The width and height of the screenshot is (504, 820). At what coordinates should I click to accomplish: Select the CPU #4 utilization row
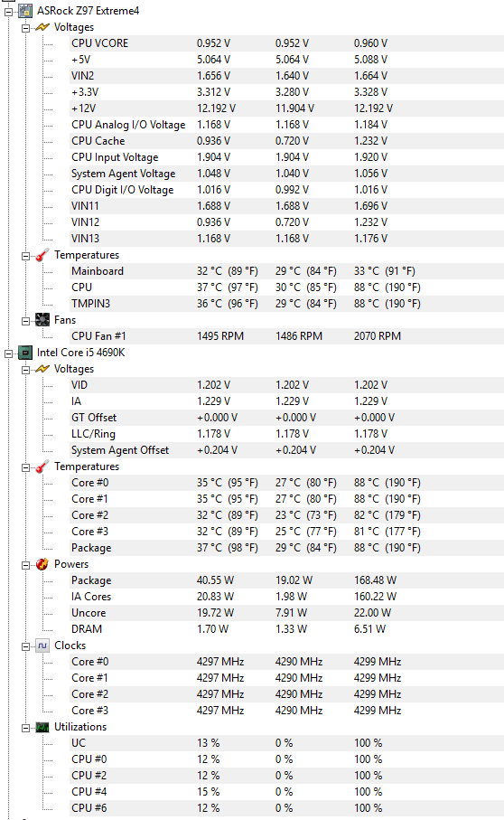(x=286, y=792)
